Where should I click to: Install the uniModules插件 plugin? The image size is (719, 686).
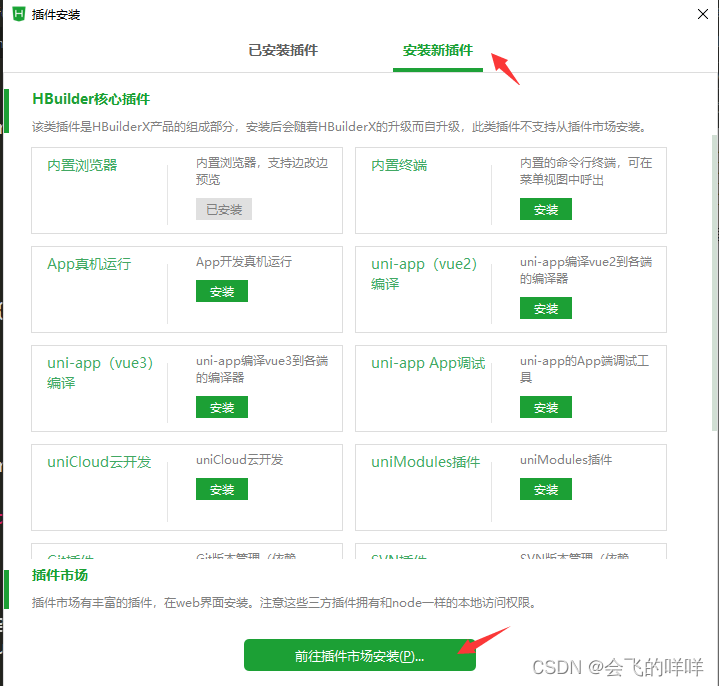coord(546,489)
